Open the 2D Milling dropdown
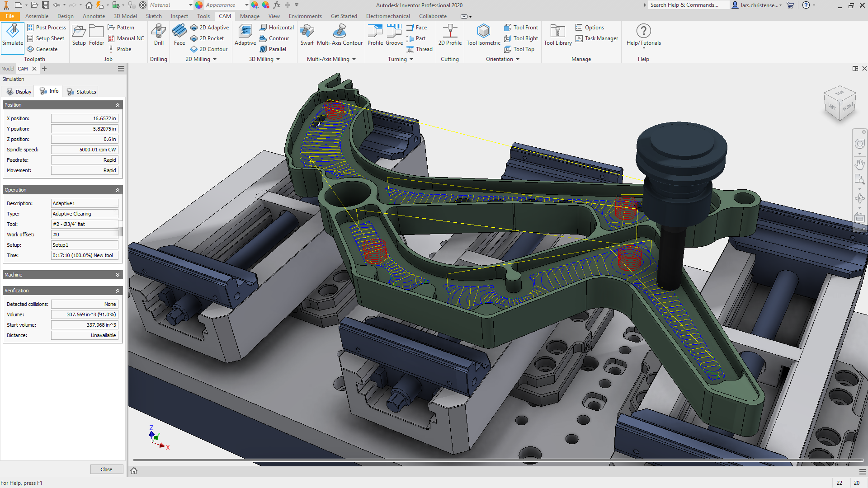868x488 pixels. [x=215, y=59]
